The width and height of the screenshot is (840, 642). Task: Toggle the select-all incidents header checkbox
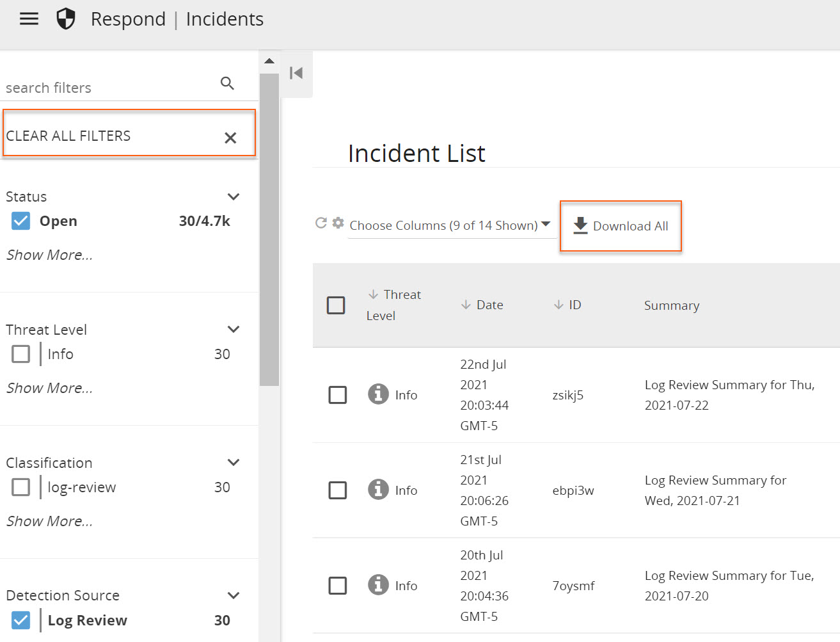tap(336, 305)
